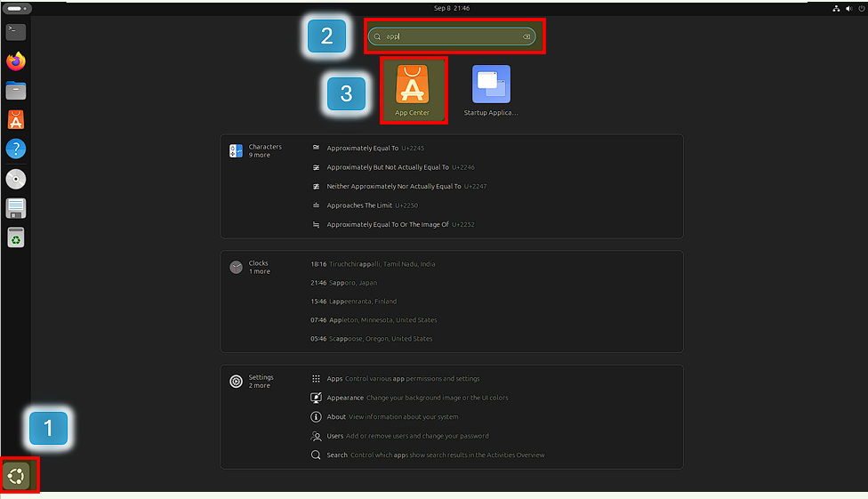Open Sapporo, Japan clock result
Viewport: 868px width, 499px height.
pos(343,283)
